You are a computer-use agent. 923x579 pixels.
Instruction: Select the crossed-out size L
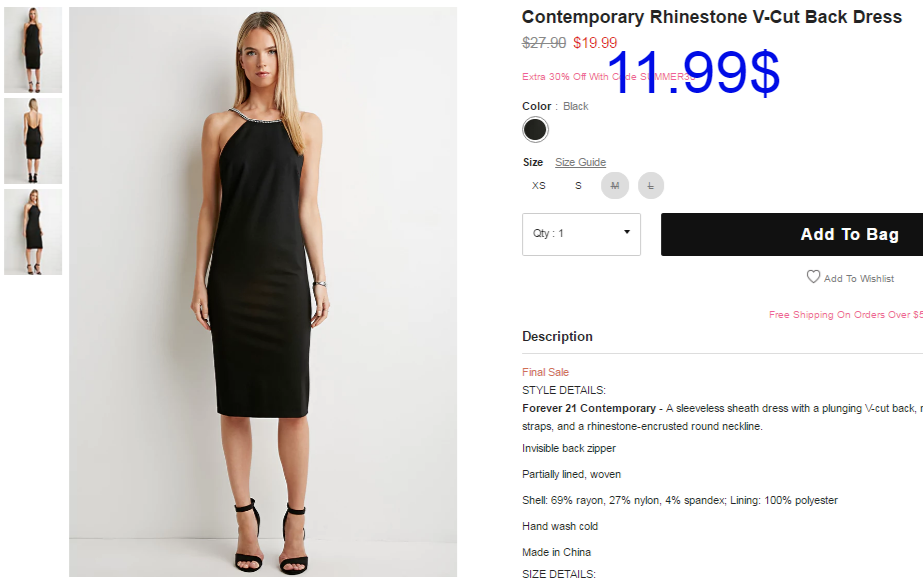point(650,185)
